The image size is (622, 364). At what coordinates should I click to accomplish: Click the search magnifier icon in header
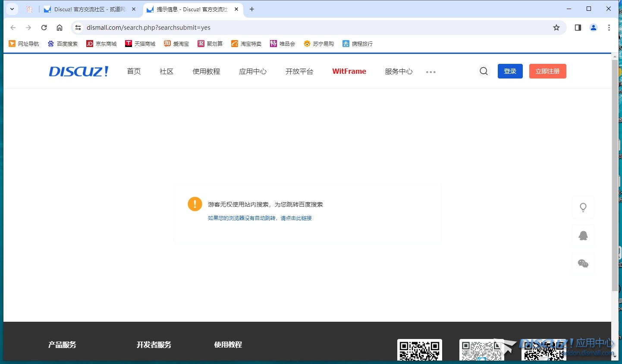tap(484, 71)
